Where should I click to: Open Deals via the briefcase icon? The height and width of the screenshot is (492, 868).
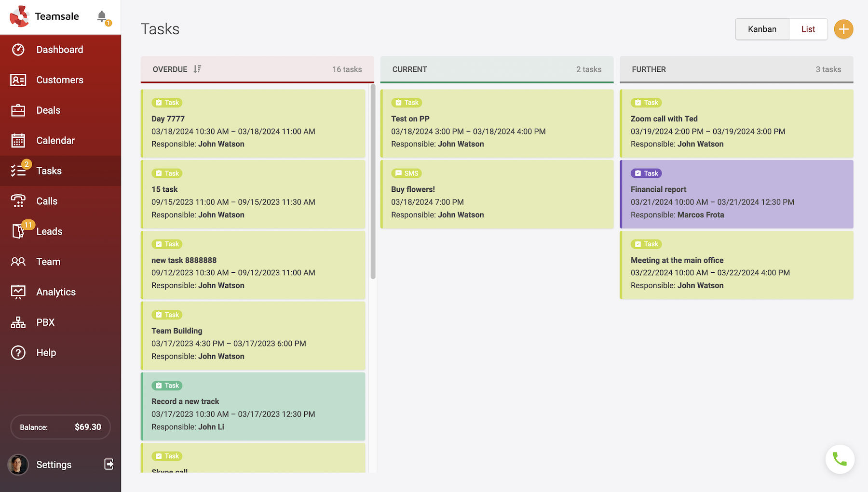[x=18, y=110]
